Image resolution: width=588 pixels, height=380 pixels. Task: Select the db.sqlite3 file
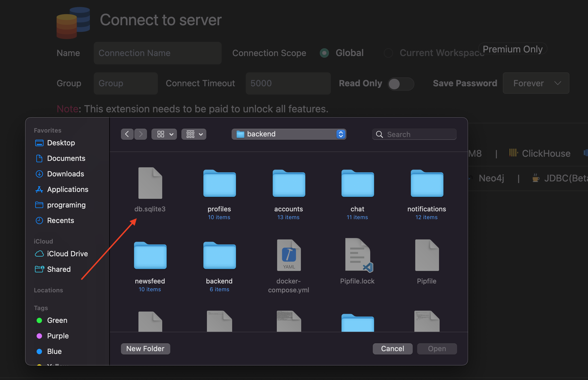(150, 183)
